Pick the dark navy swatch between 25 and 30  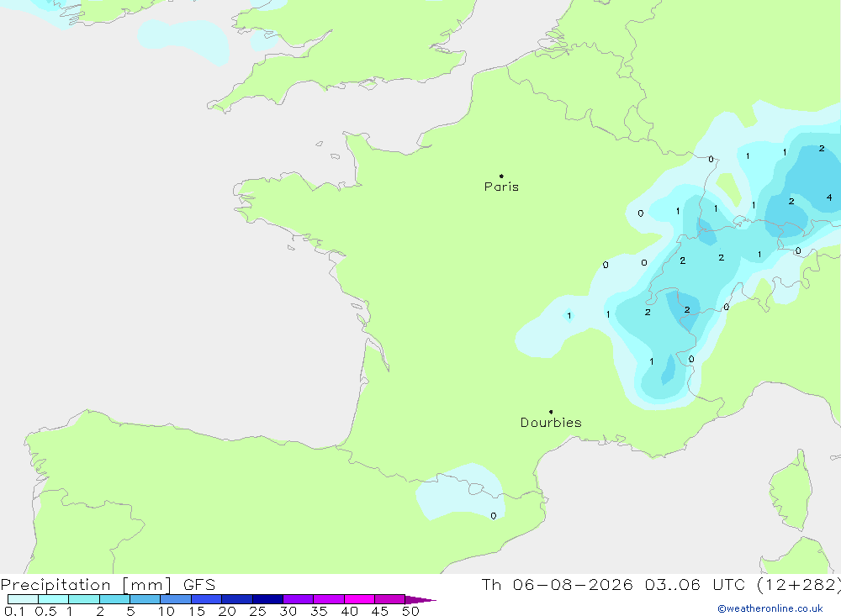pyautogui.click(x=267, y=599)
